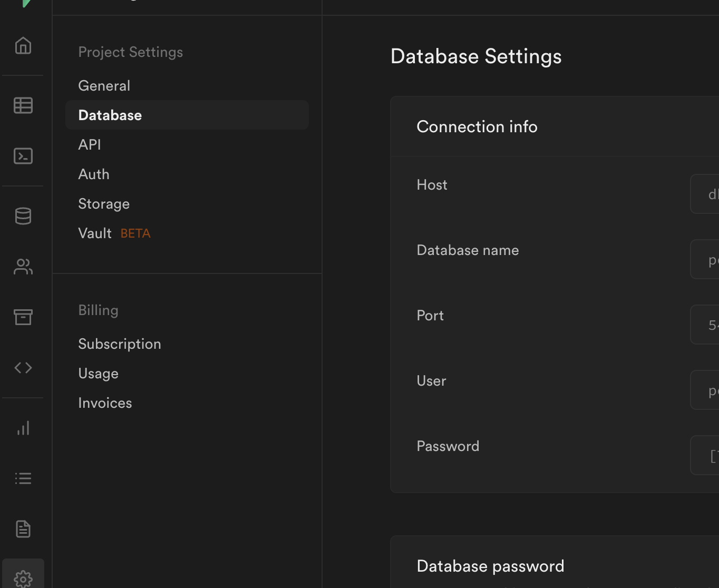The width and height of the screenshot is (719, 588).
Task: Open the Home icon in sidebar
Action: point(23,46)
